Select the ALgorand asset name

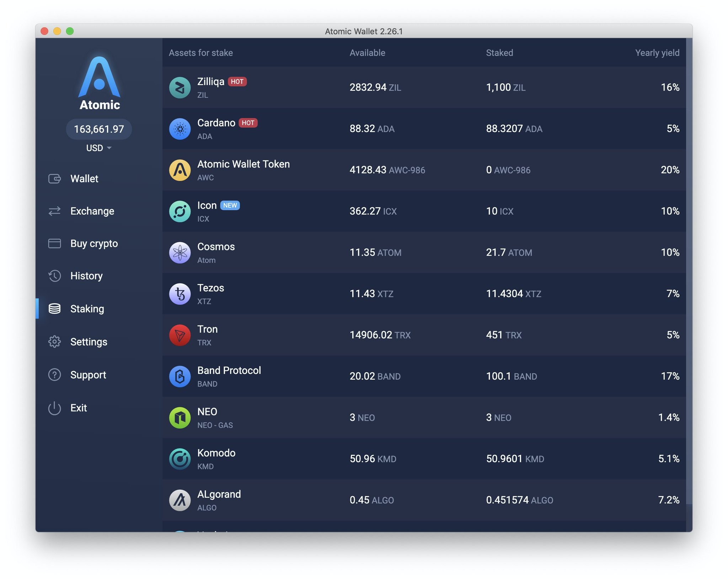(x=219, y=494)
